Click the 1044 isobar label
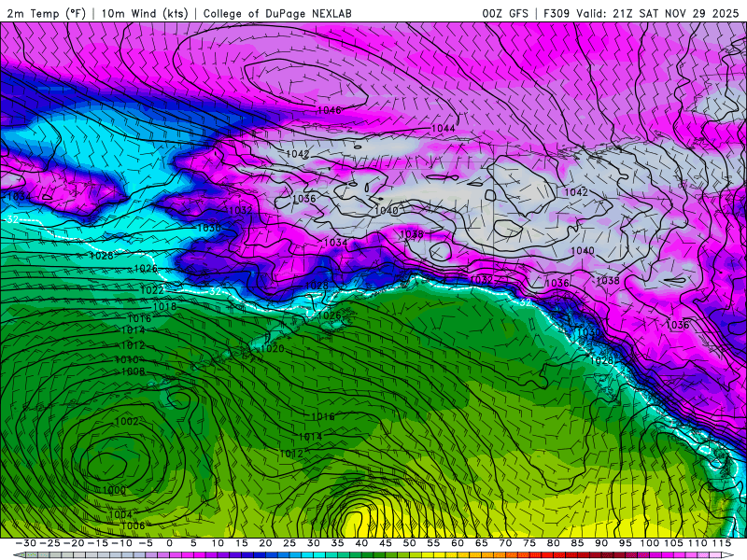Viewport: 747px width, 560px height. coord(443,128)
